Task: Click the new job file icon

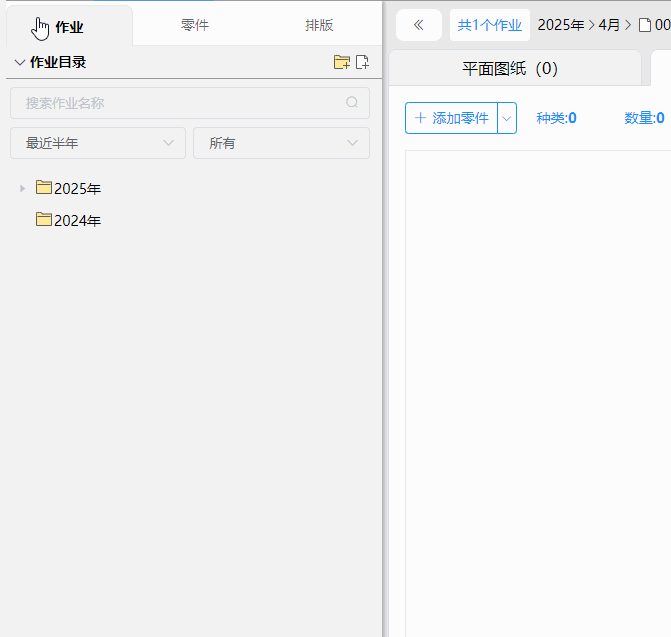Action: pyautogui.click(x=362, y=62)
